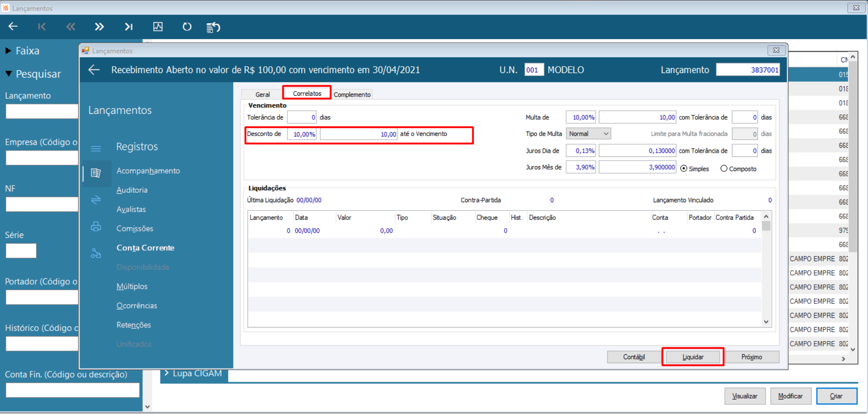Expand the Faixa section
The height and width of the screenshot is (414, 868).
8,51
